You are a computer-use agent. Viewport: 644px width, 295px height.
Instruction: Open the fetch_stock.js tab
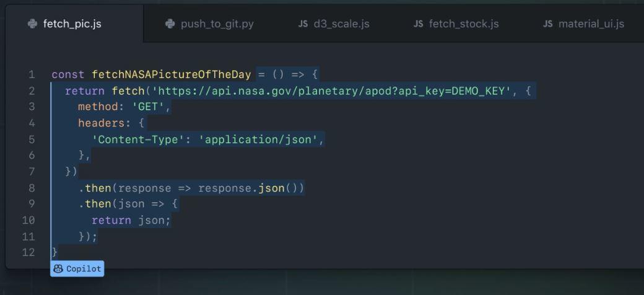(x=456, y=24)
